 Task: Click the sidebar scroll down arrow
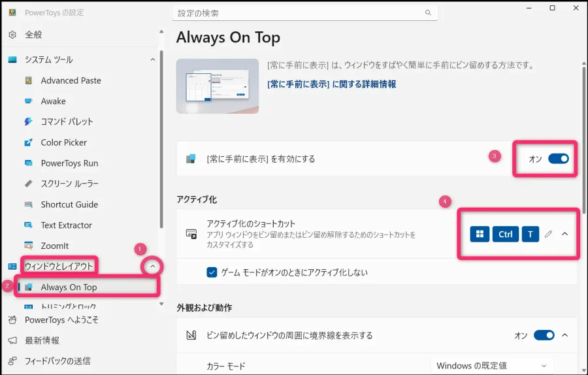coord(161,304)
